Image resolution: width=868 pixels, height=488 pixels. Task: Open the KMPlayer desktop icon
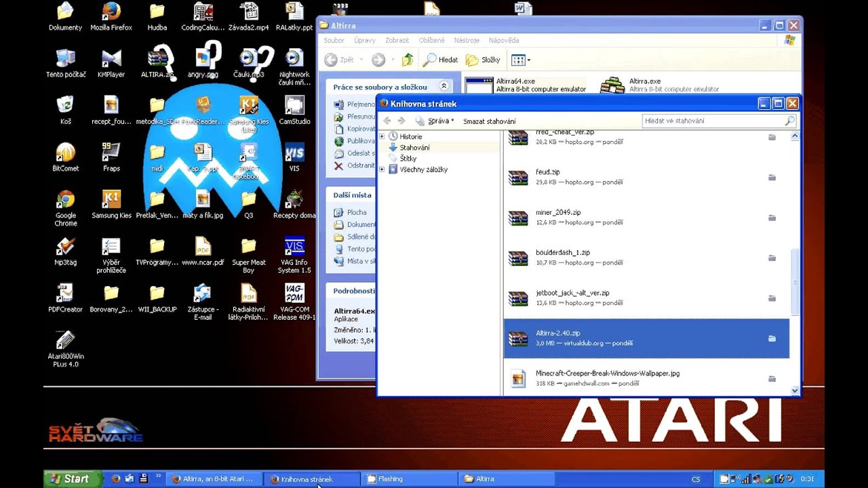tap(111, 64)
